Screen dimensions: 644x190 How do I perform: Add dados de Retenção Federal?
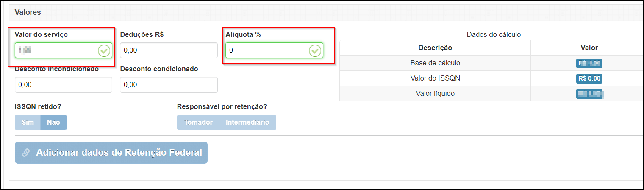pyautogui.click(x=111, y=153)
